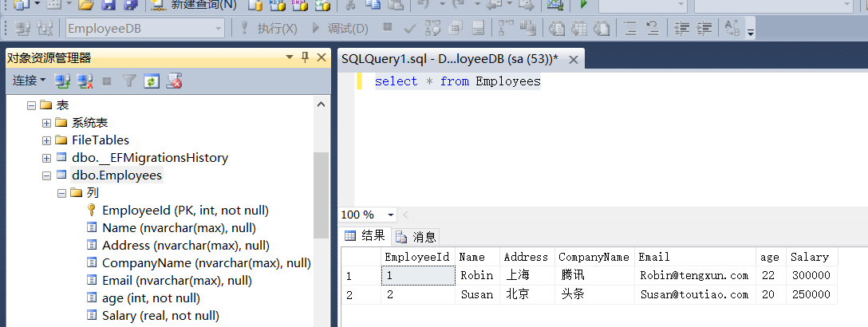Click the connect Object Explorer icon
The height and width of the screenshot is (327, 868).
(62, 81)
